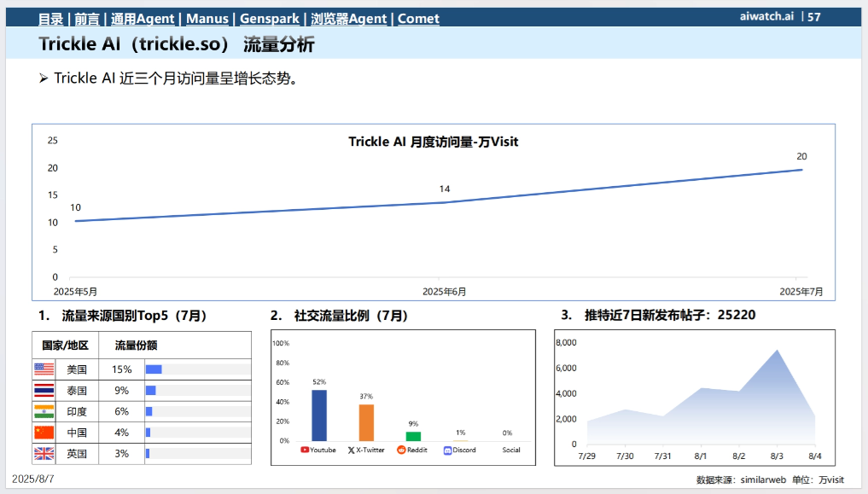Click the data label 14 for 2025年6月
The image size is (868, 494).
(445, 189)
